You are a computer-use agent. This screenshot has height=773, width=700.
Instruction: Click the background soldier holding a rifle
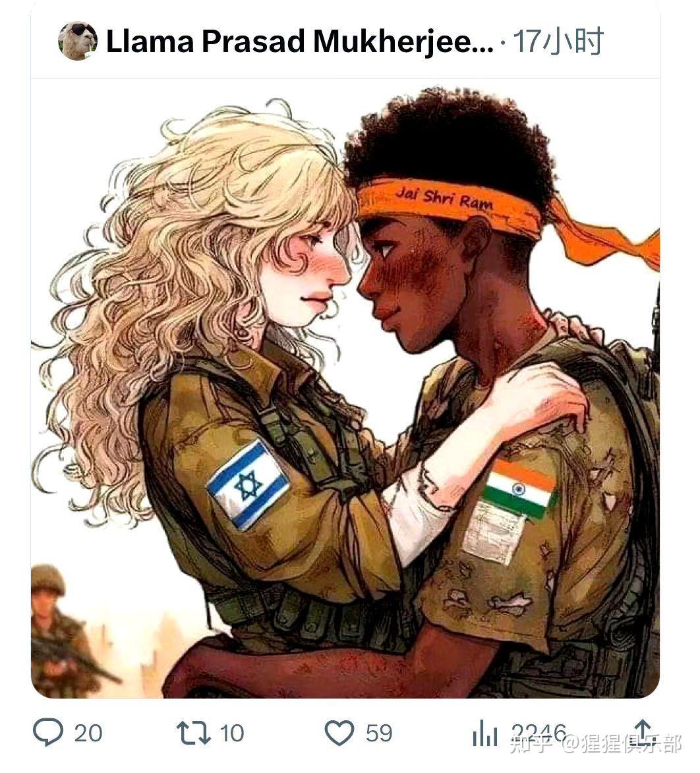tap(65, 632)
